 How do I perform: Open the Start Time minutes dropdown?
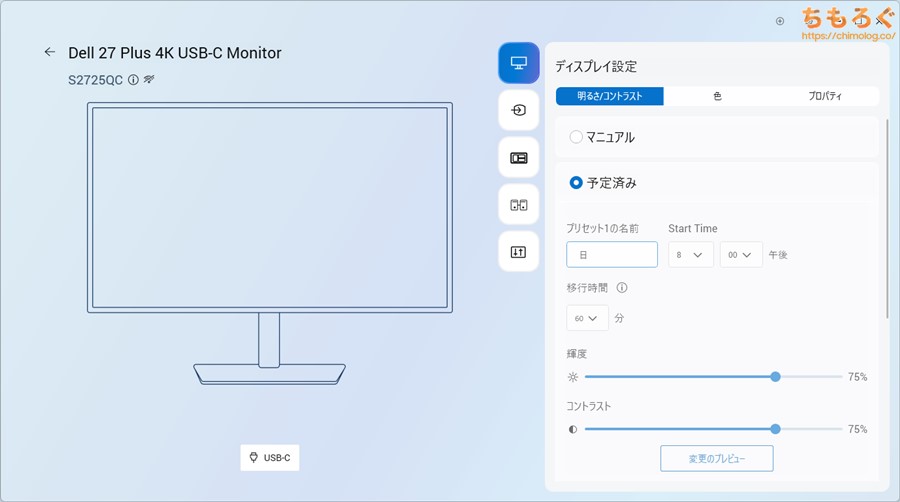click(x=741, y=255)
